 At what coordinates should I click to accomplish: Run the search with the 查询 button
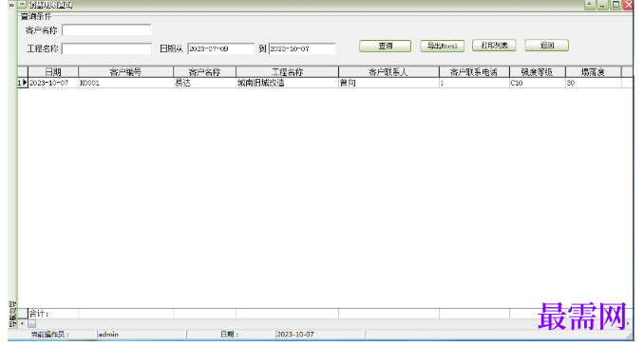(x=386, y=46)
